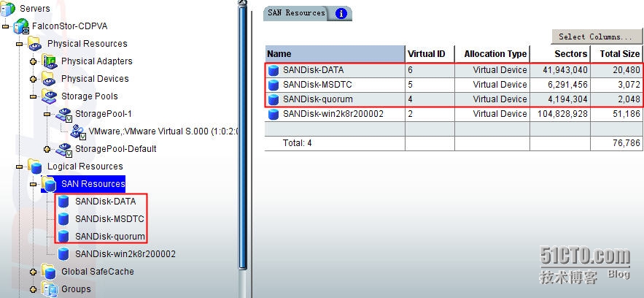Image resolution: width=644 pixels, height=298 pixels.
Task: Sort table by Virtual ID header
Action: [x=430, y=54]
